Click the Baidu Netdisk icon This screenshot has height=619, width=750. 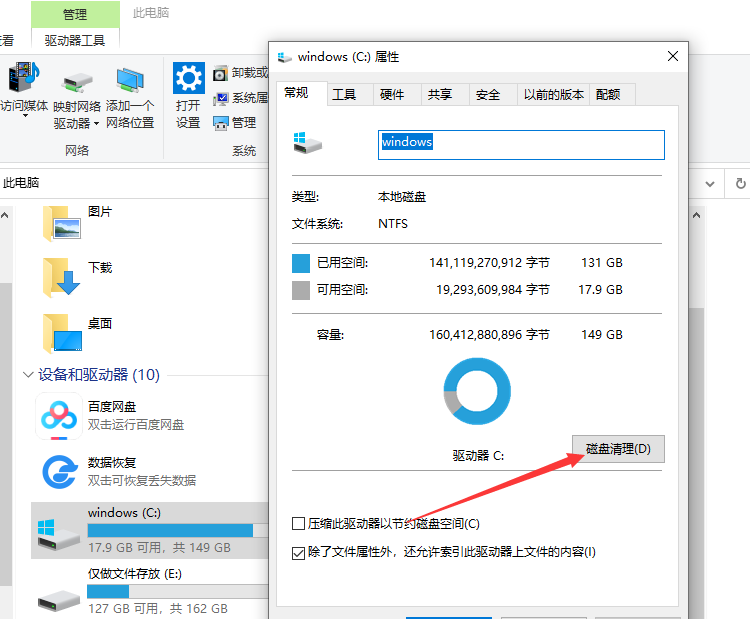[59, 416]
